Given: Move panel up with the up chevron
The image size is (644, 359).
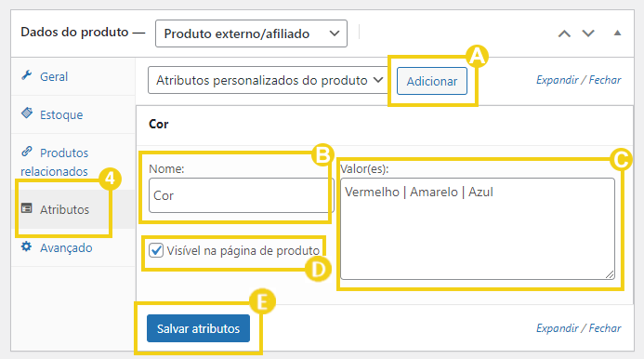Looking at the screenshot, I should click(x=564, y=33).
